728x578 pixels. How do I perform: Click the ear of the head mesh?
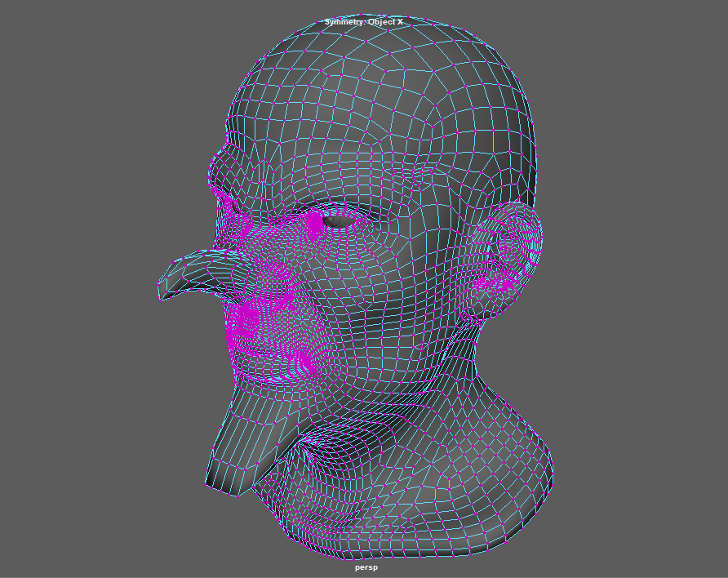coord(507,260)
